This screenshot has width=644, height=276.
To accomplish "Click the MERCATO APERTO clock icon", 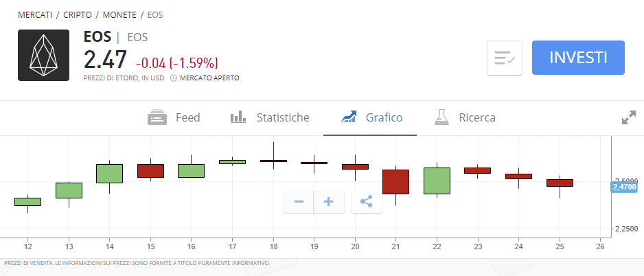I will coord(174,78).
